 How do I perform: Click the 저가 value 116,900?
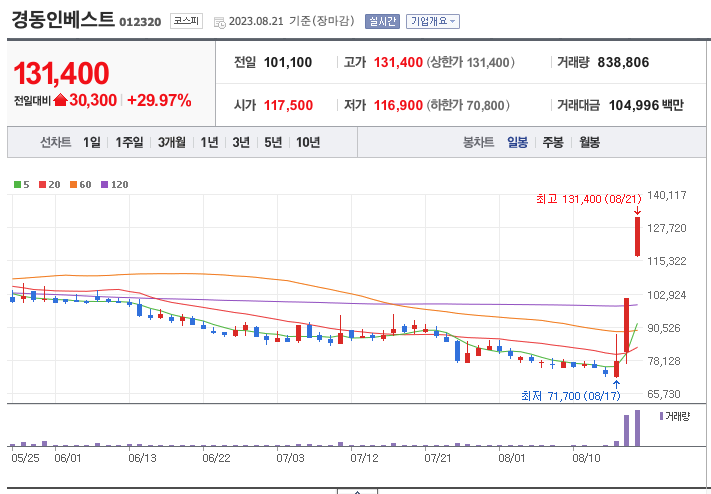coord(398,105)
